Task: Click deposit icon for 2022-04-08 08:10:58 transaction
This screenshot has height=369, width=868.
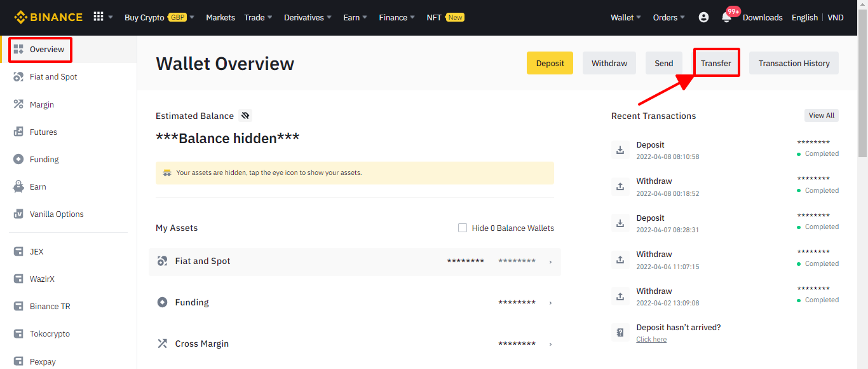Action: tap(620, 150)
